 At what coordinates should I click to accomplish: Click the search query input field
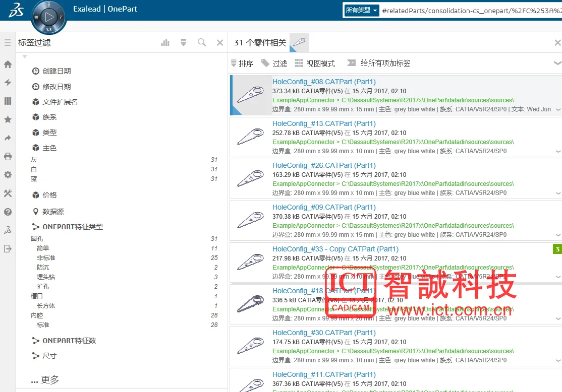point(471,11)
